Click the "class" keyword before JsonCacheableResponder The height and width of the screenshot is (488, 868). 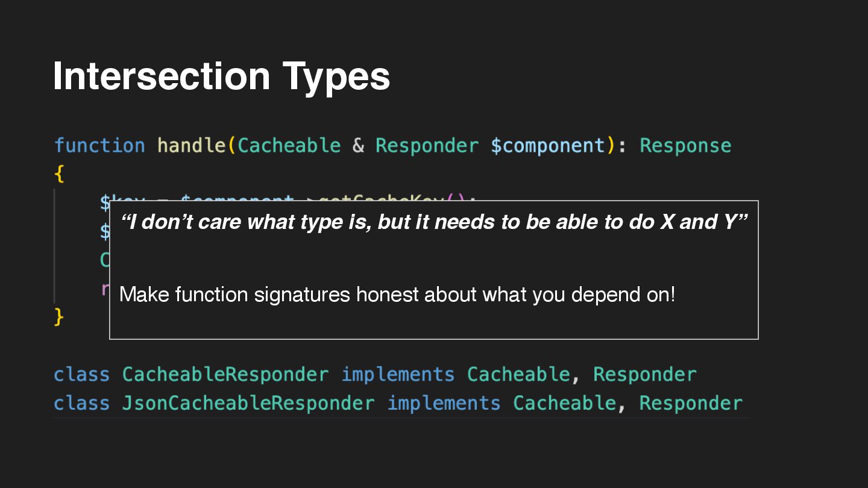82,403
